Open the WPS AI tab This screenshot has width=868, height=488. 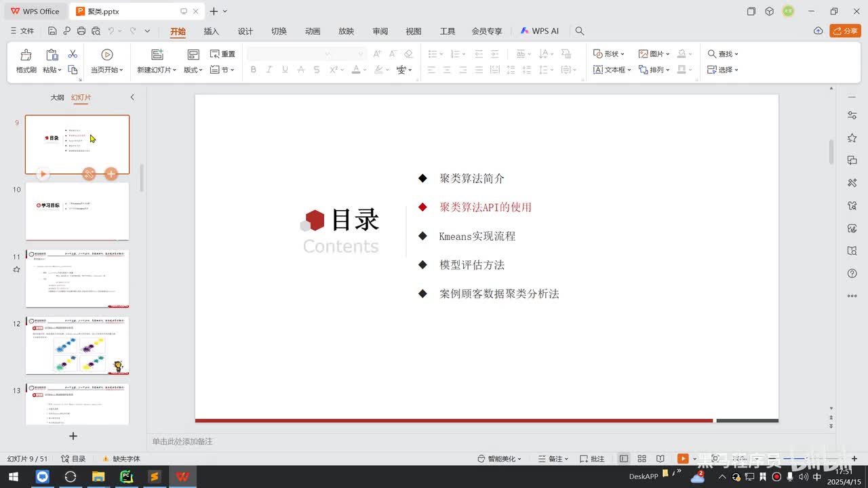pyautogui.click(x=540, y=31)
